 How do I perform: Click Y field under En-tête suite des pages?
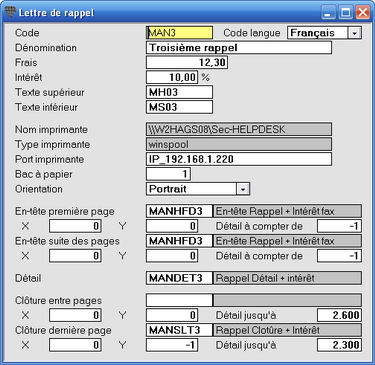point(172,256)
